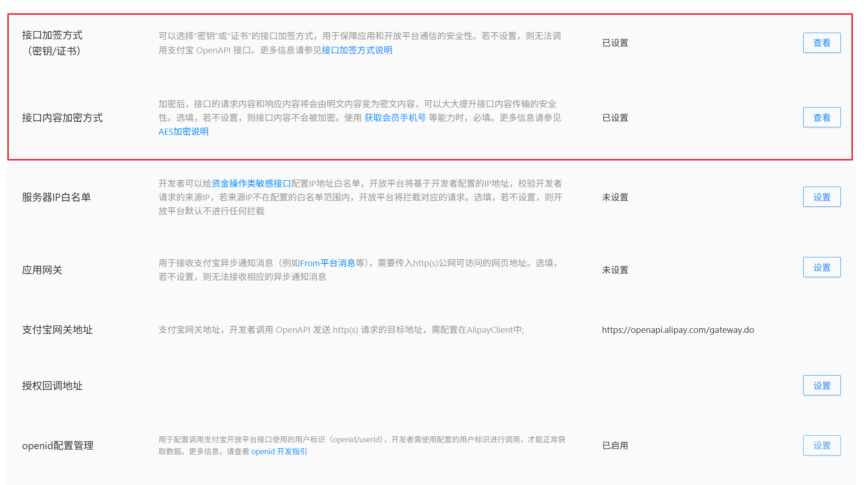Click 设置 button for 服务器IP白名单
This screenshot has width=868, height=485.
tap(821, 197)
